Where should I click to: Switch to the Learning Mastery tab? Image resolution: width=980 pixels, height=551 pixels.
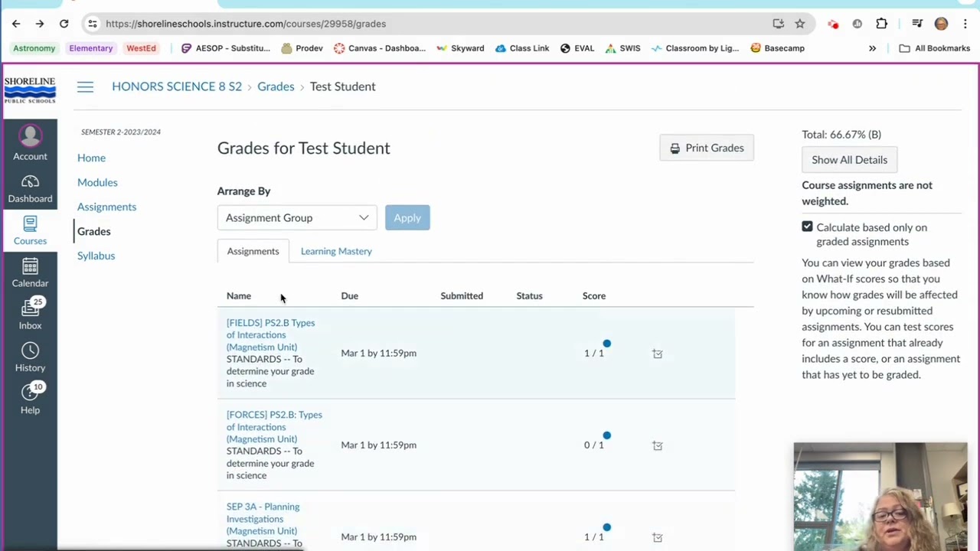[336, 251]
